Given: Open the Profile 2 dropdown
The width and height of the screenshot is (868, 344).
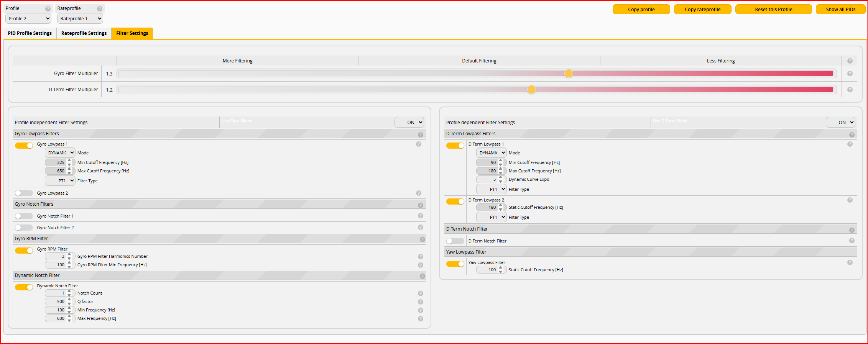Looking at the screenshot, I should click(x=29, y=18).
